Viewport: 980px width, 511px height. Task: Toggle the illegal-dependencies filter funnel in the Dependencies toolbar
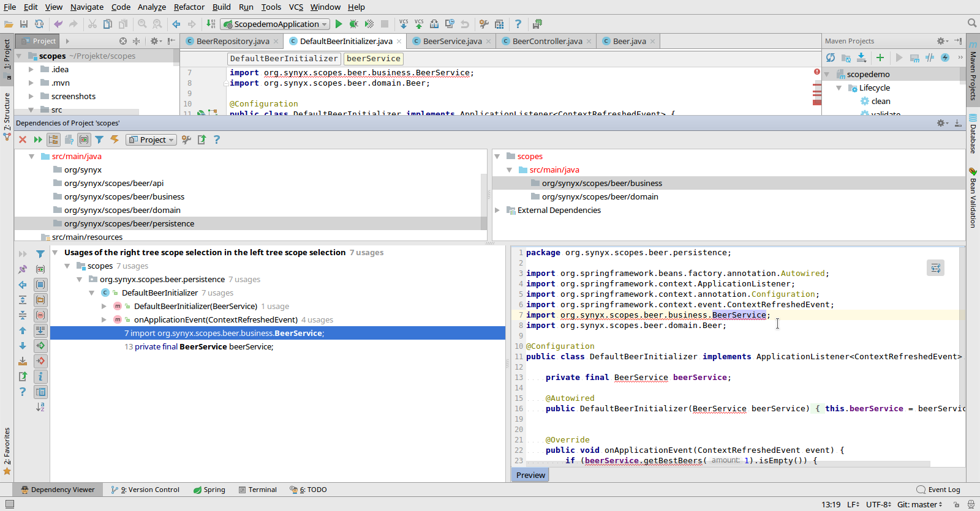point(99,140)
